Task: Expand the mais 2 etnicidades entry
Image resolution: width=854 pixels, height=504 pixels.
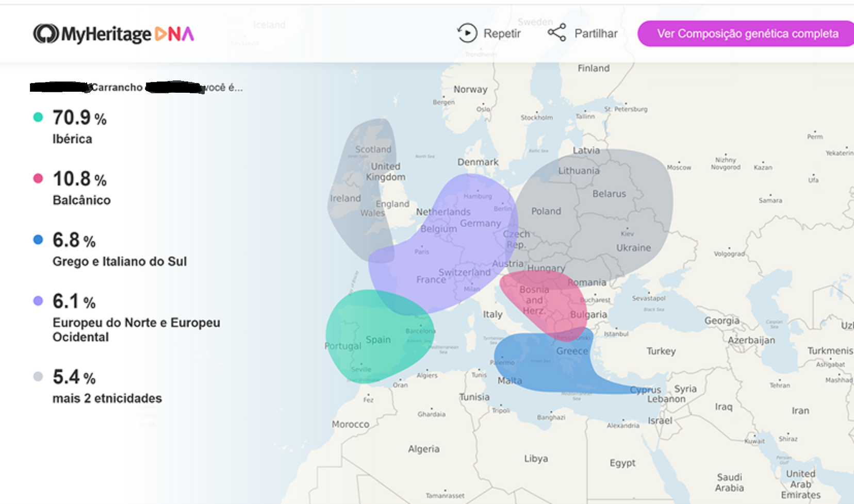Action: pyautogui.click(x=107, y=398)
